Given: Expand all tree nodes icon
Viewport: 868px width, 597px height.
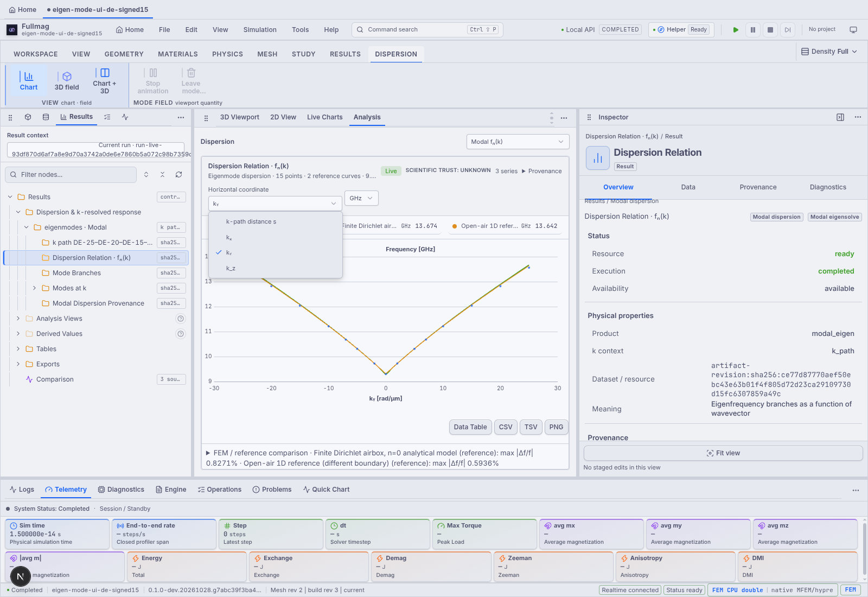Looking at the screenshot, I should click(146, 175).
